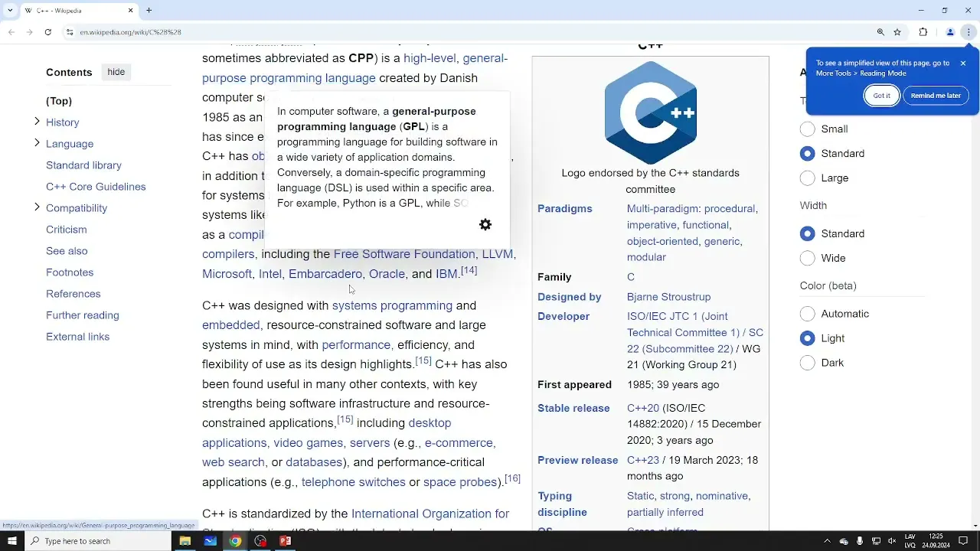Dismiss the Reading Mode tip with X
Viewport: 980px width, 551px height.
pos(963,63)
